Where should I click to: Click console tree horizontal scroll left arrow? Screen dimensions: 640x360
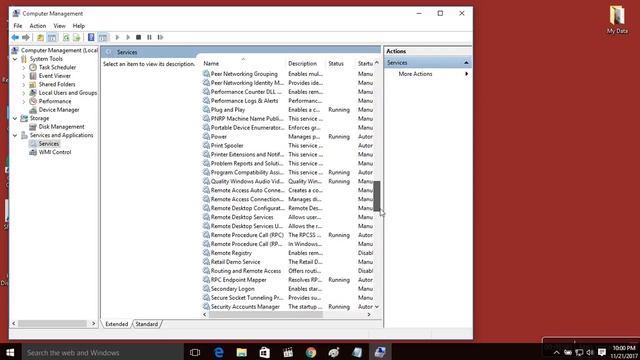[x=14, y=324]
